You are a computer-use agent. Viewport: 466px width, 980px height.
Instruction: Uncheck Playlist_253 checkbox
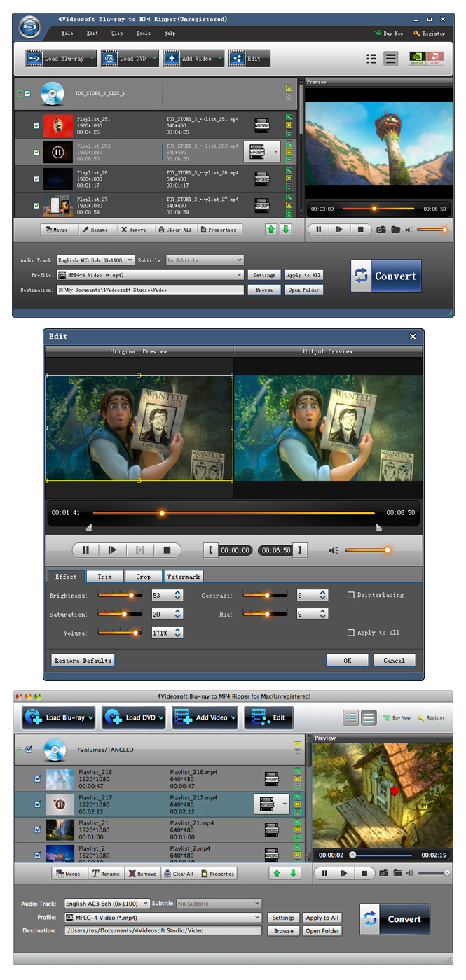pos(36,152)
